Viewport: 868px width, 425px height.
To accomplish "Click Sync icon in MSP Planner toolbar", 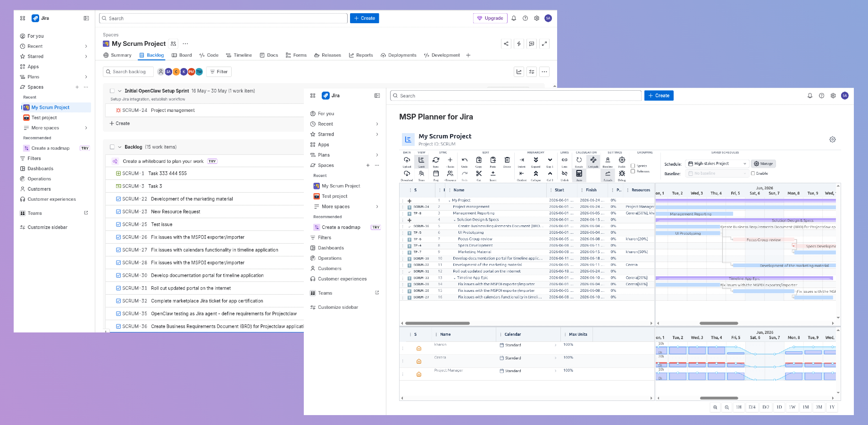I will pyautogui.click(x=436, y=160).
